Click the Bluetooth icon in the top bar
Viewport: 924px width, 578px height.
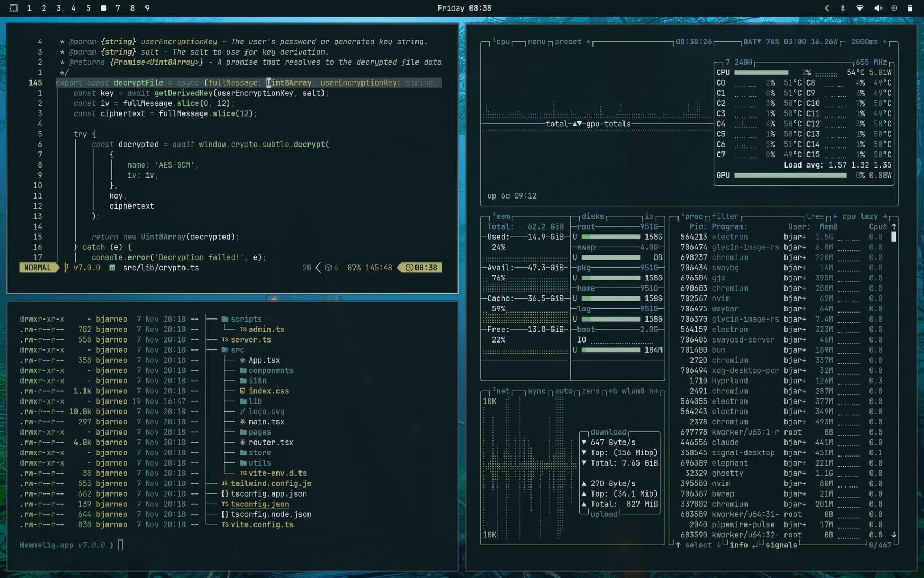[843, 8]
